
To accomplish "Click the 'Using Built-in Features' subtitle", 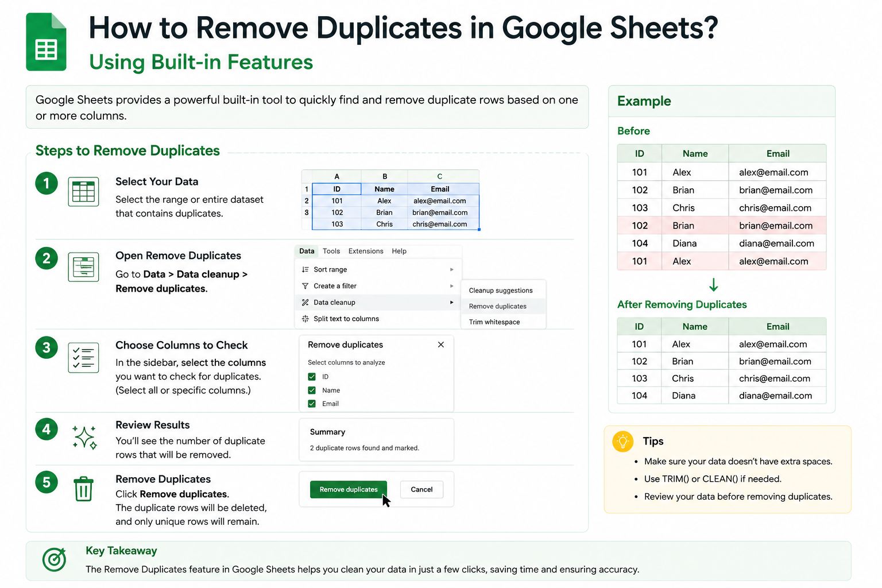I will [x=201, y=62].
